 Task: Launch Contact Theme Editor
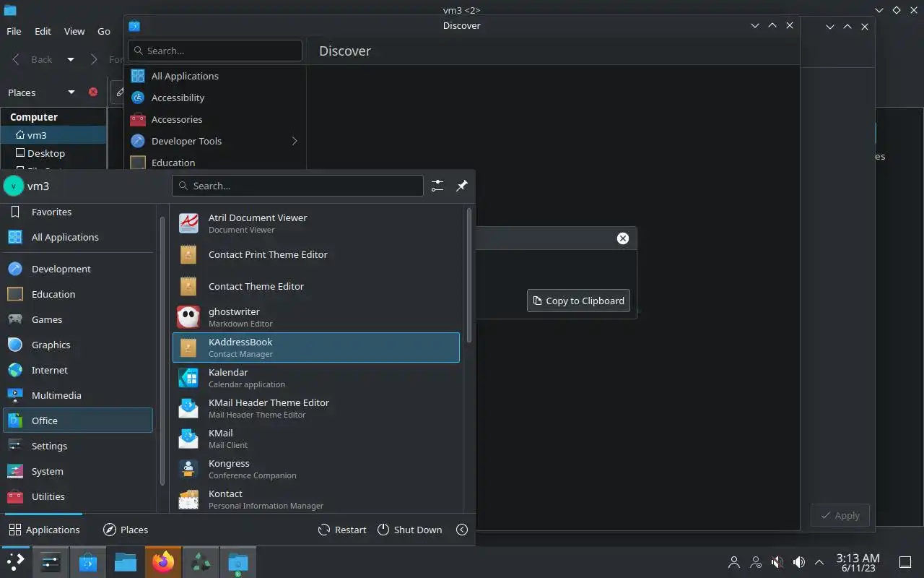pos(316,286)
